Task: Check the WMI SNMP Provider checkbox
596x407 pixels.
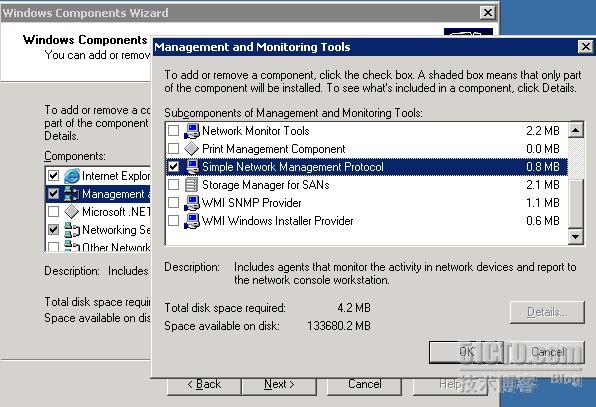Action: [x=173, y=203]
